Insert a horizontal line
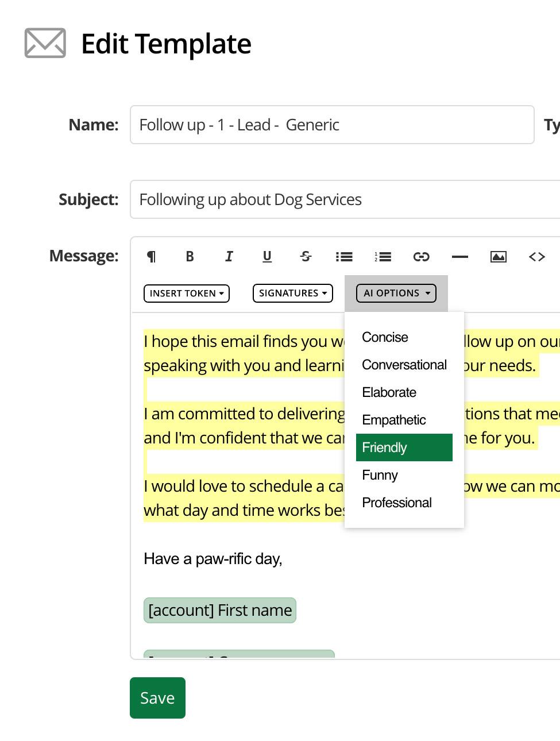The image size is (560, 741). coord(459,257)
